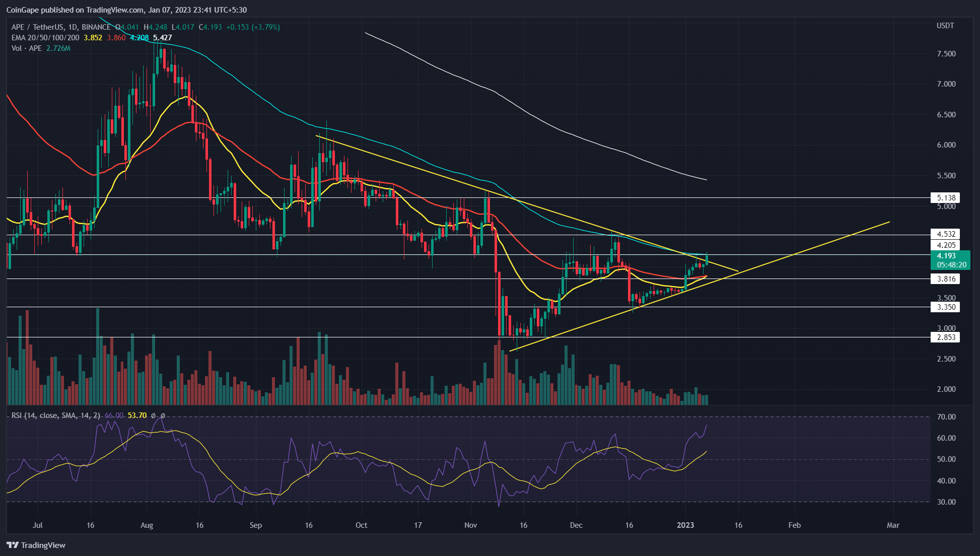Click the 40.00 level on RSI axis
Image resolution: width=980 pixels, height=556 pixels.
[x=946, y=481]
